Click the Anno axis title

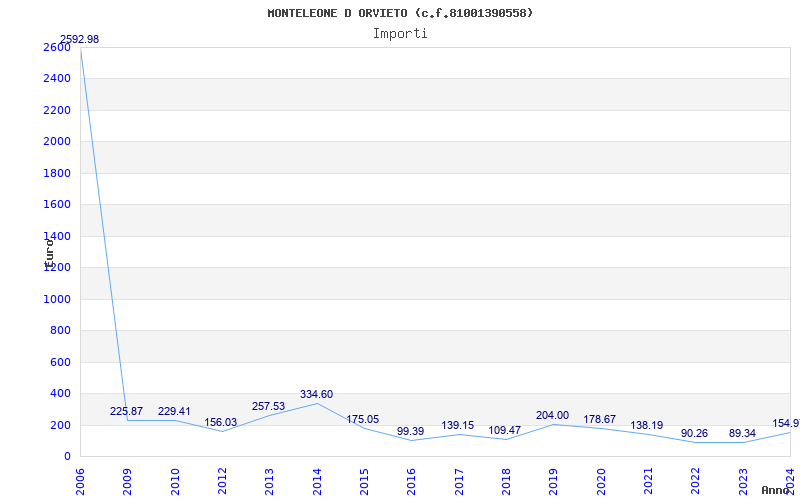775,490
